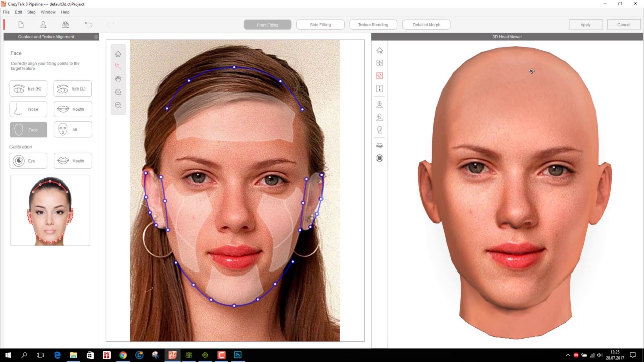
Task: Select the Face fitting button
Action: point(28,129)
